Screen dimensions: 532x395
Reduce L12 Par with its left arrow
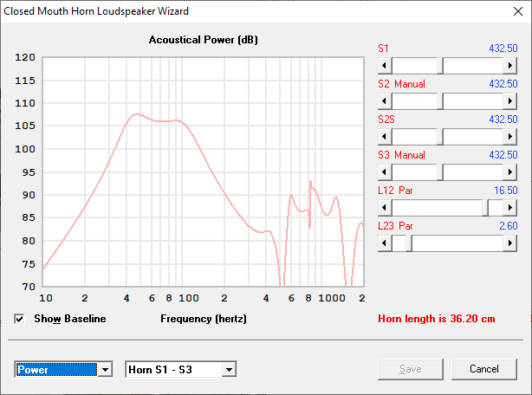tap(385, 208)
